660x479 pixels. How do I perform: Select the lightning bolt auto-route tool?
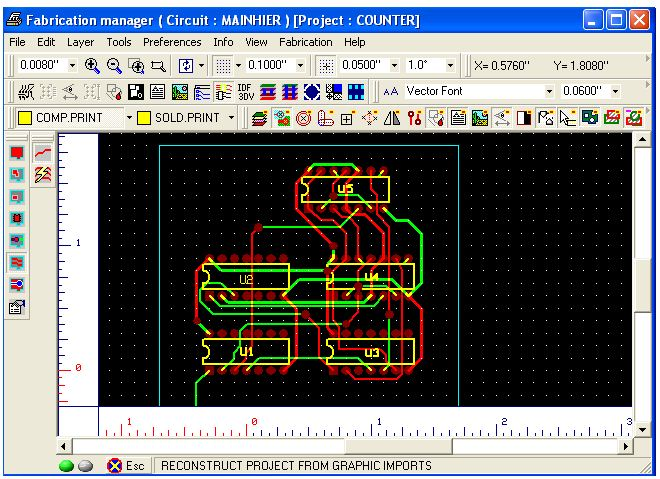(43, 174)
